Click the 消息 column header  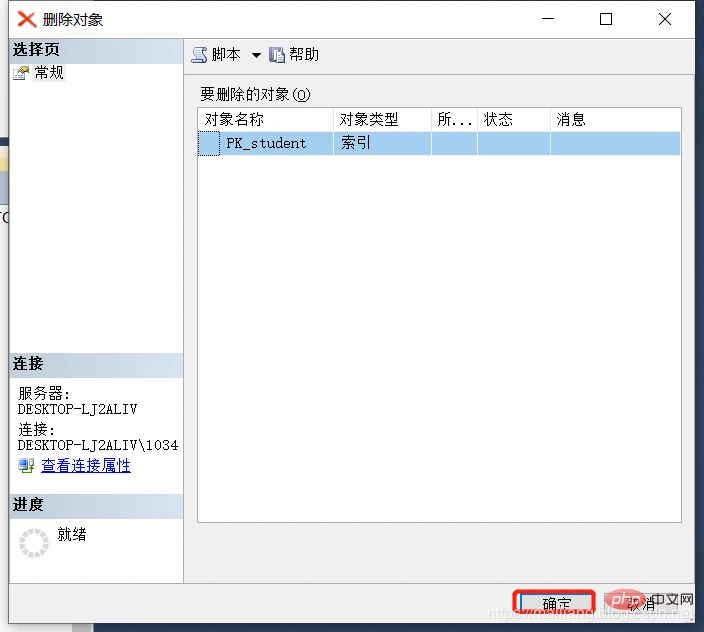coord(616,119)
